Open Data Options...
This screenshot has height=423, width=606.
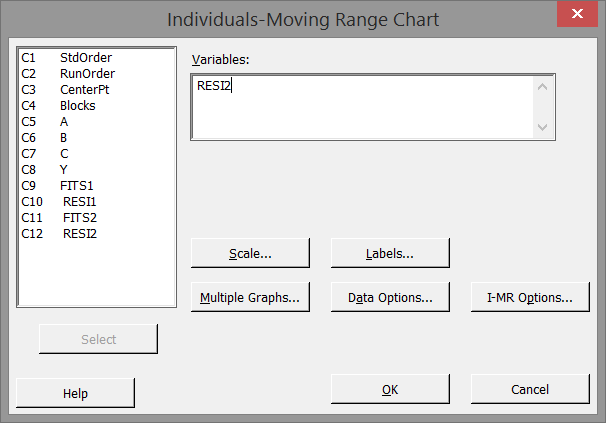point(390,297)
